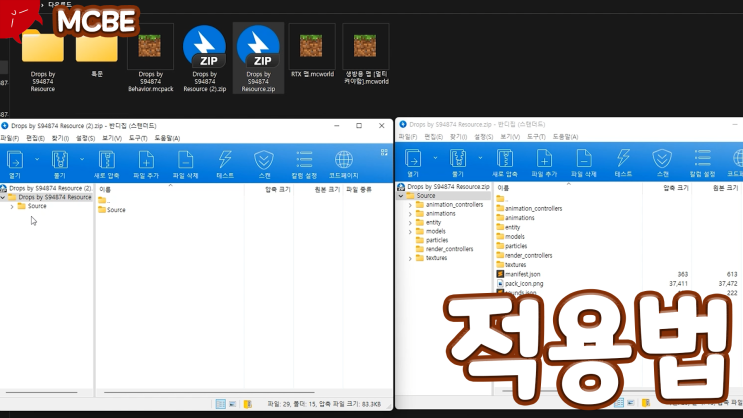This screenshot has height=418, width=743.
Task: Select parent folder '..' in the Resource (2).zip file list
Action: (x=104, y=200)
